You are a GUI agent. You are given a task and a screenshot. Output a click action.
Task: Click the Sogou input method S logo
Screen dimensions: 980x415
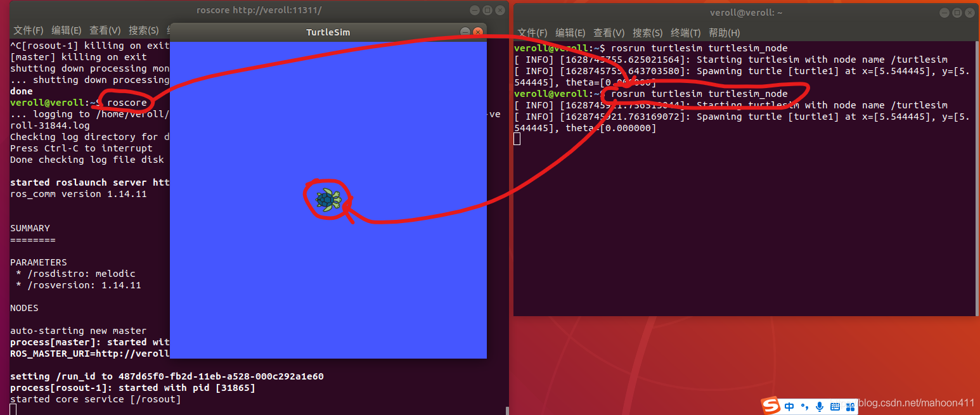(x=771, y=406)
